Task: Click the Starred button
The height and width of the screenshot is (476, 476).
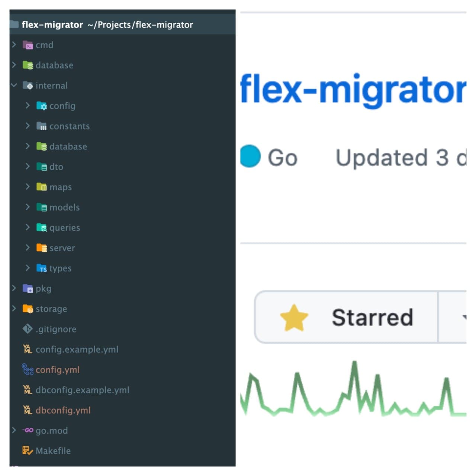Action: click(346, 317)
